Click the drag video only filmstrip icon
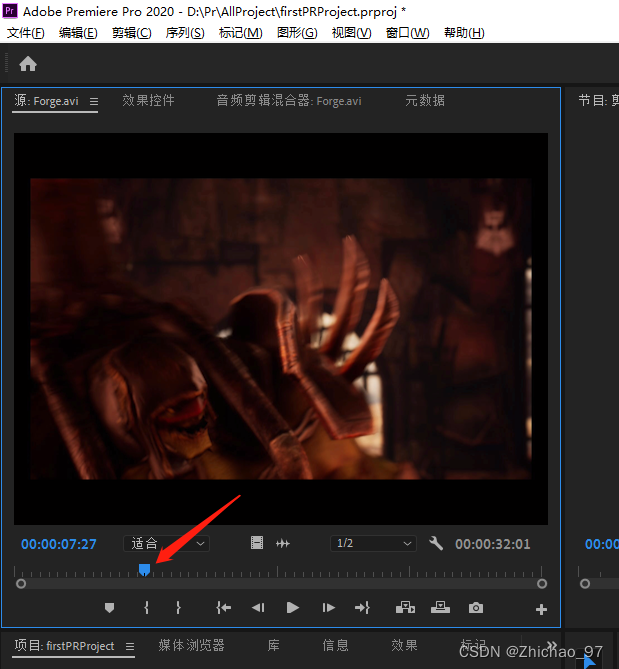Image resolution: width=619 pixels, height=669 pixels. click(x=257, y=543)
